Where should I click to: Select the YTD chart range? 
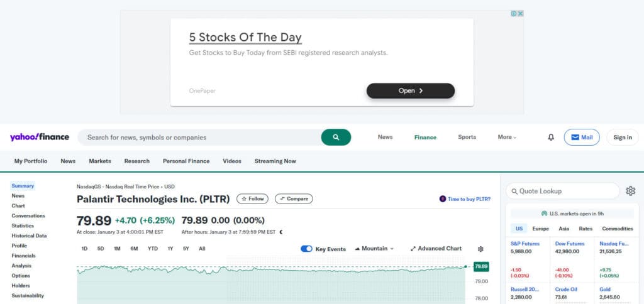pyautogui.click(x=153, y=249)
